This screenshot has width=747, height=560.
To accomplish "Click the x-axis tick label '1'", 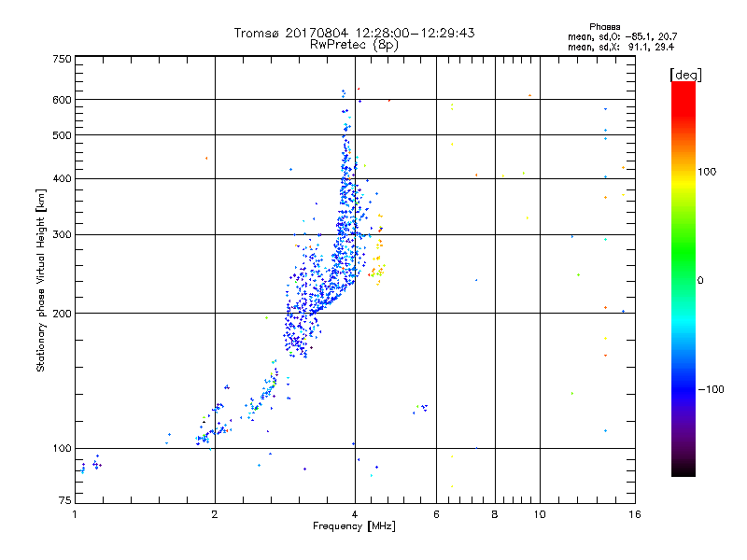I will pos(75,514).
